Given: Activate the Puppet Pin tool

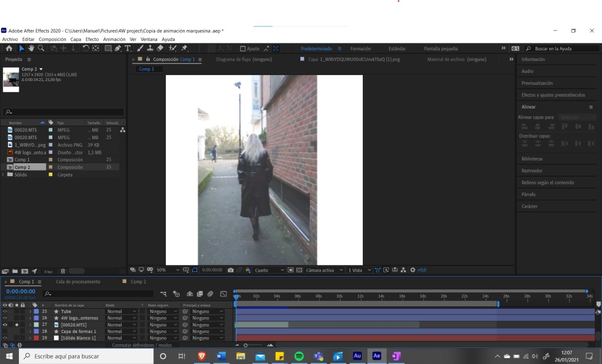Looking at the screenshot, I should [x=185, y=48].
